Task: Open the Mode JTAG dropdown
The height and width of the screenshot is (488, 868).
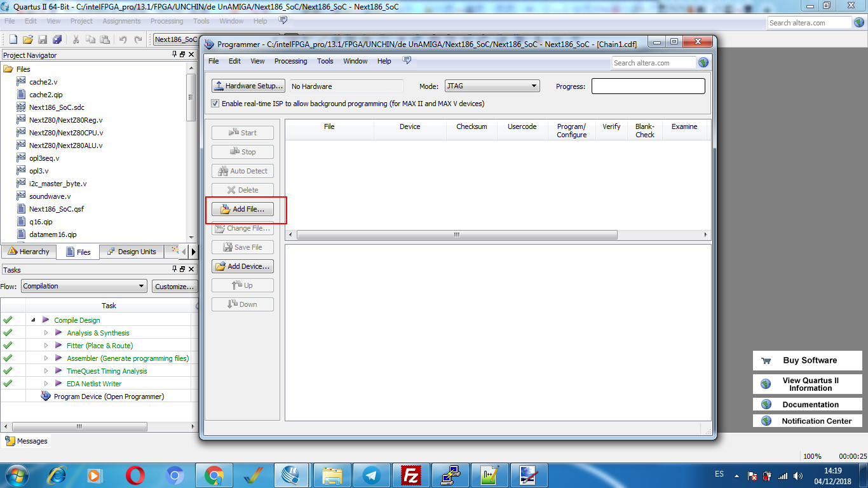Action: pyautogui.click(x=492, y=86)
